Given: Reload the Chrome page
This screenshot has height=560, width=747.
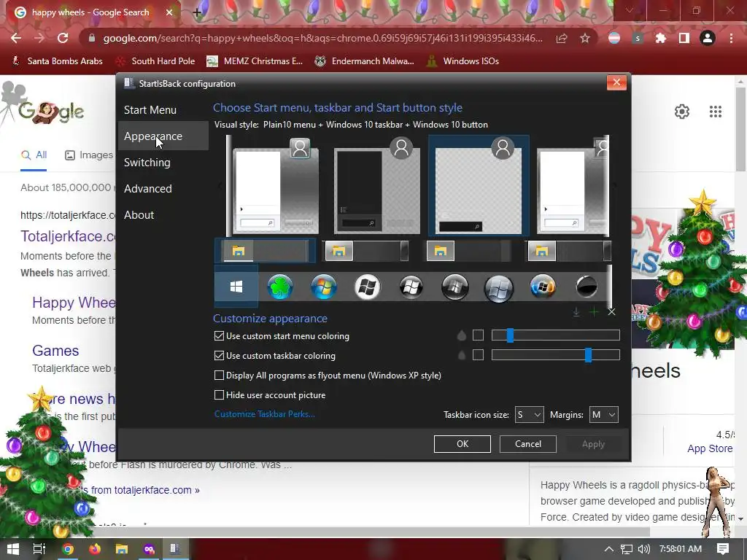Looking at the screenshot, I should [63, 38].
